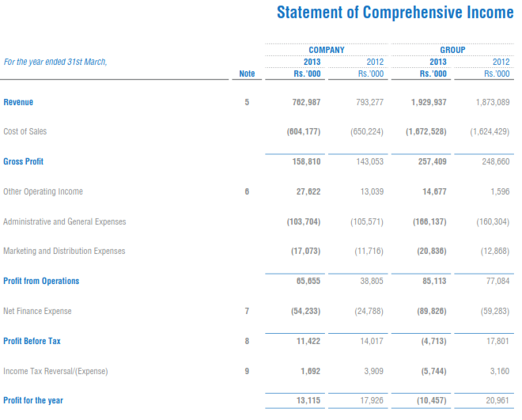
Task: Click the COMPANY column header
Action: click(326, 50)
